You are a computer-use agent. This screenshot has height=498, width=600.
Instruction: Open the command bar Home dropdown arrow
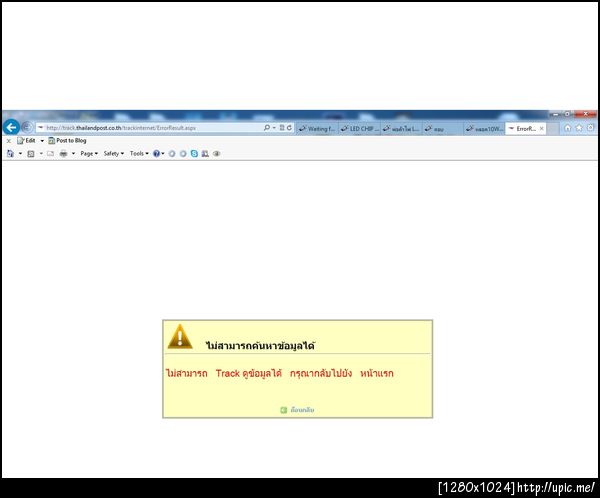[x=20, y=153]
